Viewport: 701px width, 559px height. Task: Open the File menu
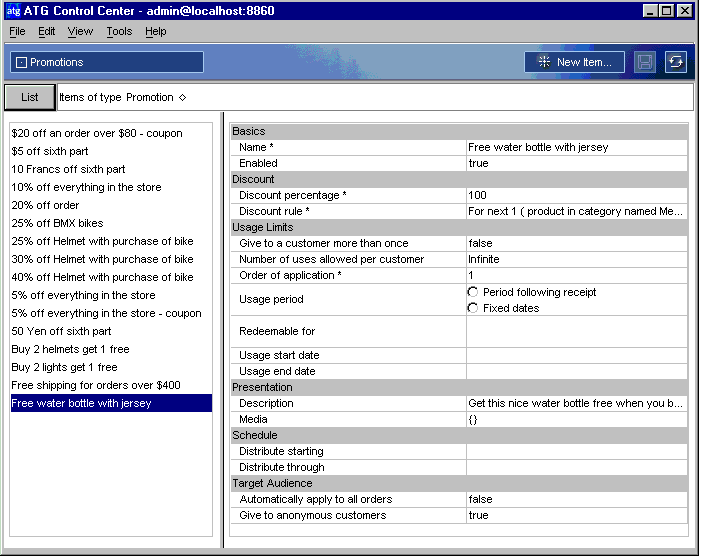(x=17, y=31)
